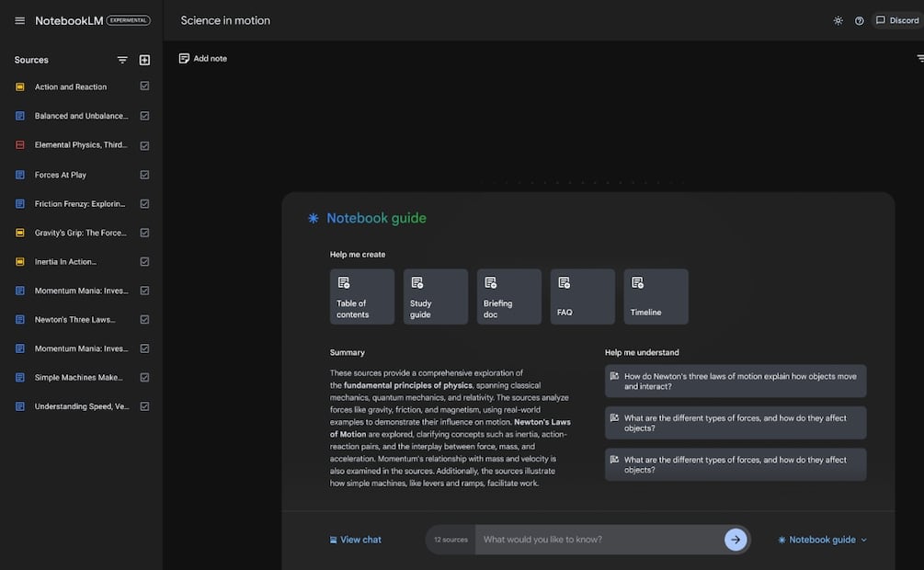Screen dimensions: 924x570
Task: Toggle the Forces At Play checkbox
Action: pos(144,175)
